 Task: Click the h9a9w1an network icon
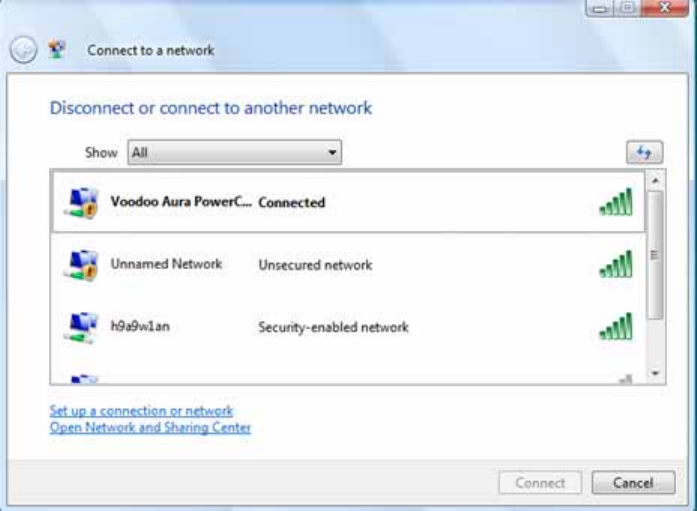pos(80,327)
